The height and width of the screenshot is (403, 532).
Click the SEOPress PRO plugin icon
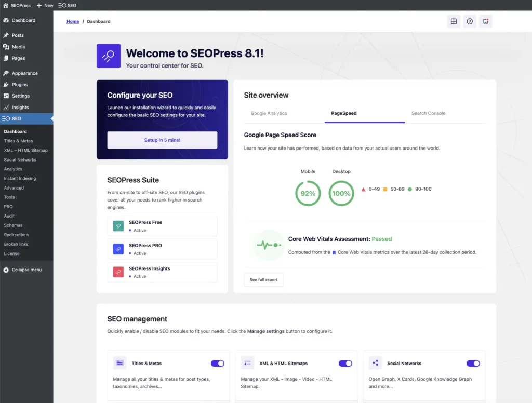click(x=118, y=248)
